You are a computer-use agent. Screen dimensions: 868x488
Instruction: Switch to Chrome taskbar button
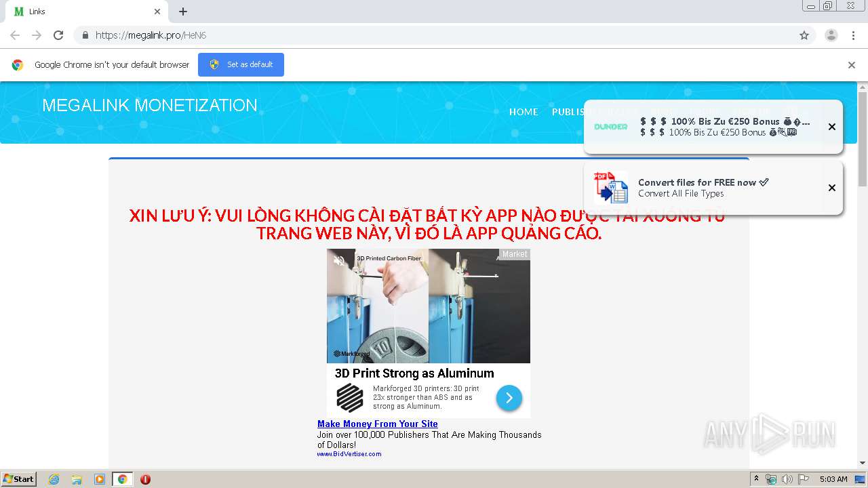[x=122, y=479]
